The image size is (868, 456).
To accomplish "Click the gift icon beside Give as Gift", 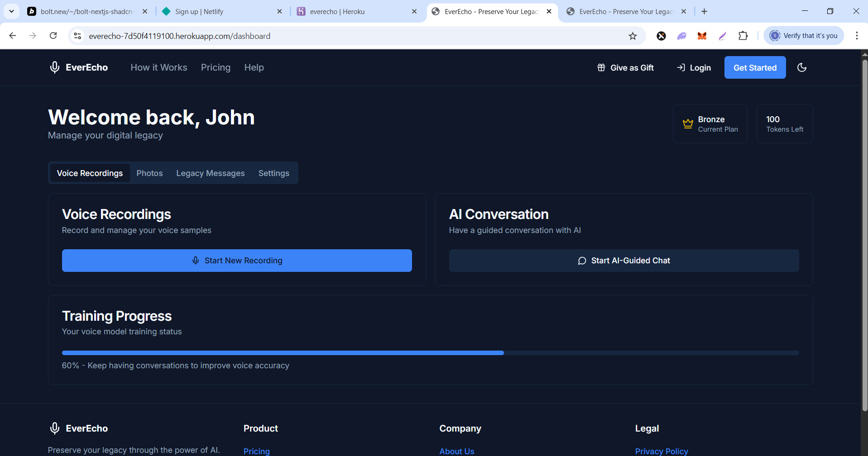I will pos(601,67).
